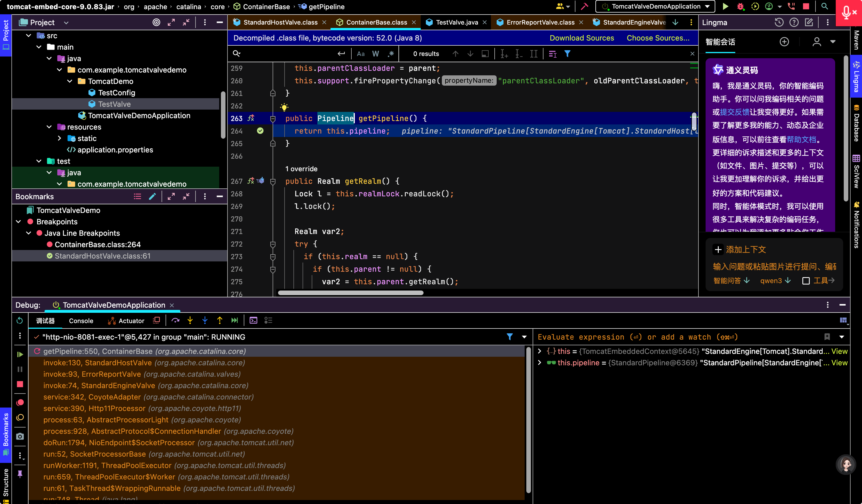Toggle the Breakpoints group red dot
Image resolution: width=862 pixels, height=504 pixels.
tap(30, 221)
